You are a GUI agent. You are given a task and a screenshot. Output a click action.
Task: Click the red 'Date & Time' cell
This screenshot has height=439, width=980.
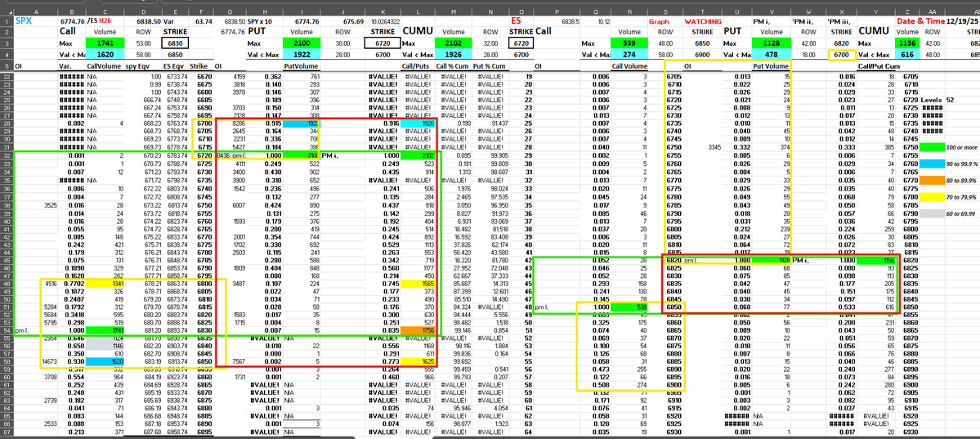click(920, 20)
